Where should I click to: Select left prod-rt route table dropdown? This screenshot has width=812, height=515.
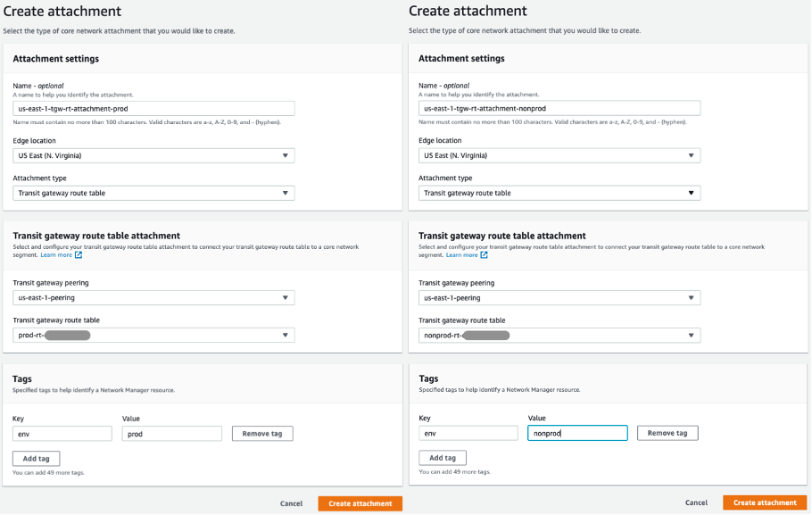click(153, 336)
